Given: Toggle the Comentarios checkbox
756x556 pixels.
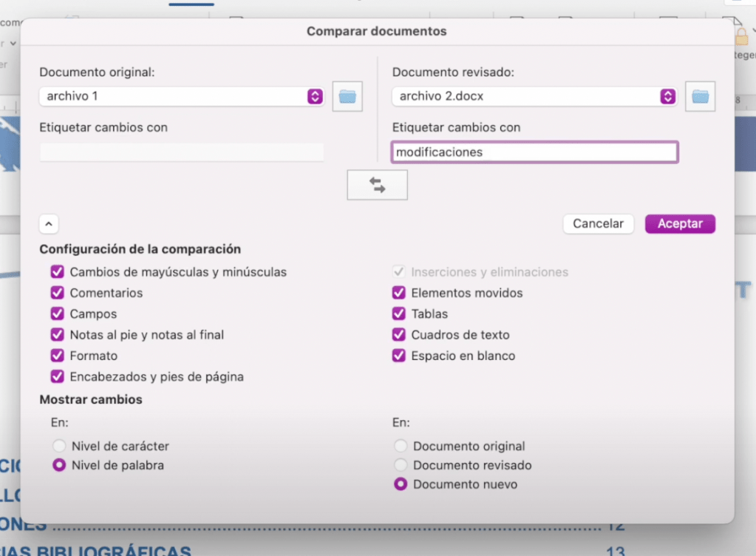Looking at the screenshot, I should (58, 293).
